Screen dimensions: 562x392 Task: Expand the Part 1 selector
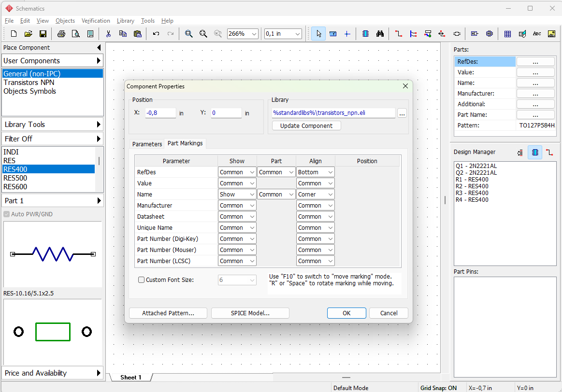point(52,200)
